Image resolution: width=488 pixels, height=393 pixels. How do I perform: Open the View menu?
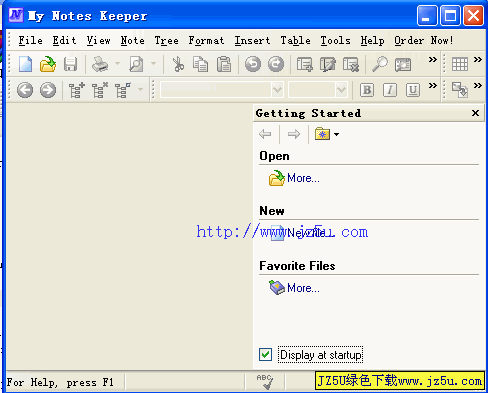[x=98, y=40]
